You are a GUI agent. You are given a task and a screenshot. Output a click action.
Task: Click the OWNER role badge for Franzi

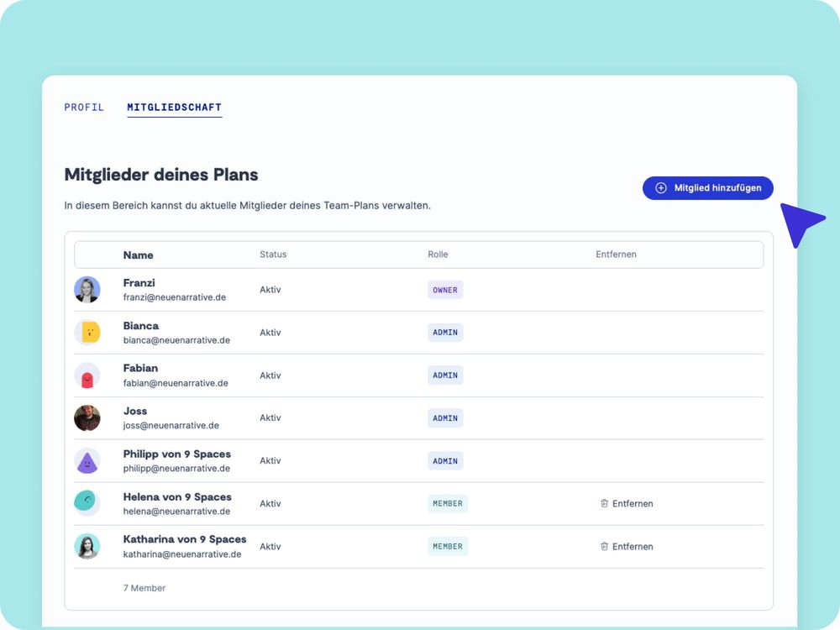[x=445, y=290]
